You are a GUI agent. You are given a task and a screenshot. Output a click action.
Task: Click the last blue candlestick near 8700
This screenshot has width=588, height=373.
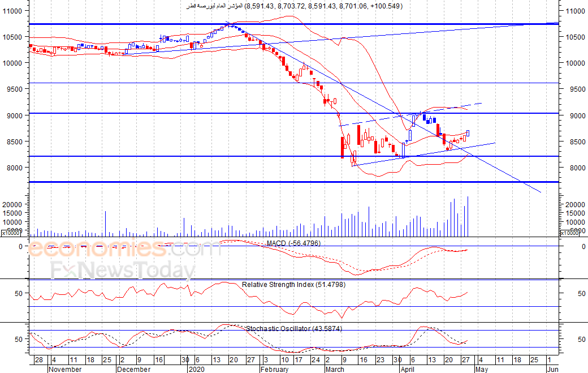click(468, 133)
